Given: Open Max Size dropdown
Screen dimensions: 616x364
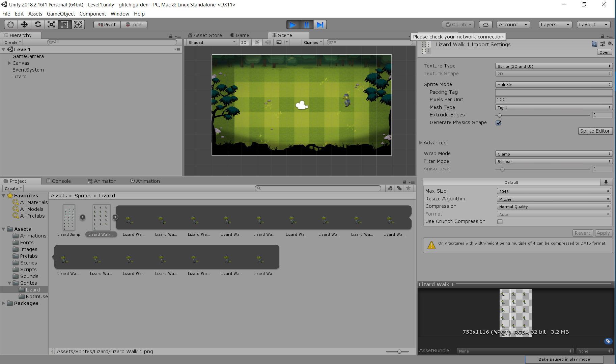Looking at the screenshot, I should [554, 191].
